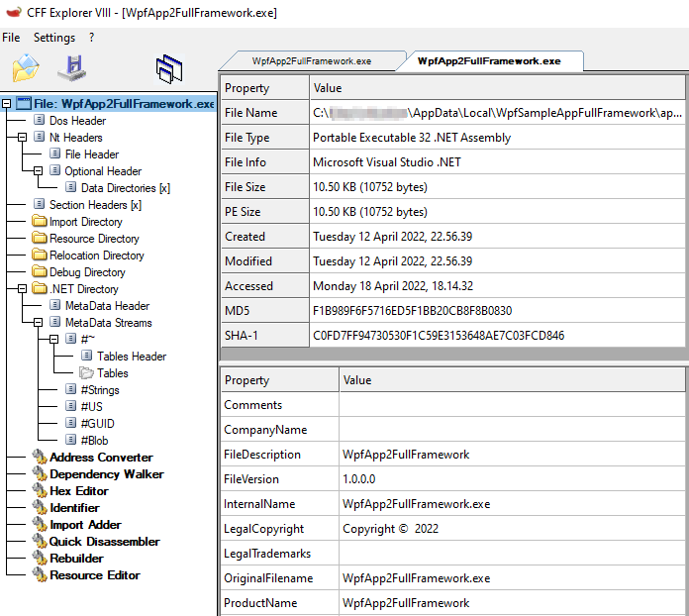Collapse the Nt Headers tree node
Viewport: 689px width, 616px height.
click(x=24, y=138)
